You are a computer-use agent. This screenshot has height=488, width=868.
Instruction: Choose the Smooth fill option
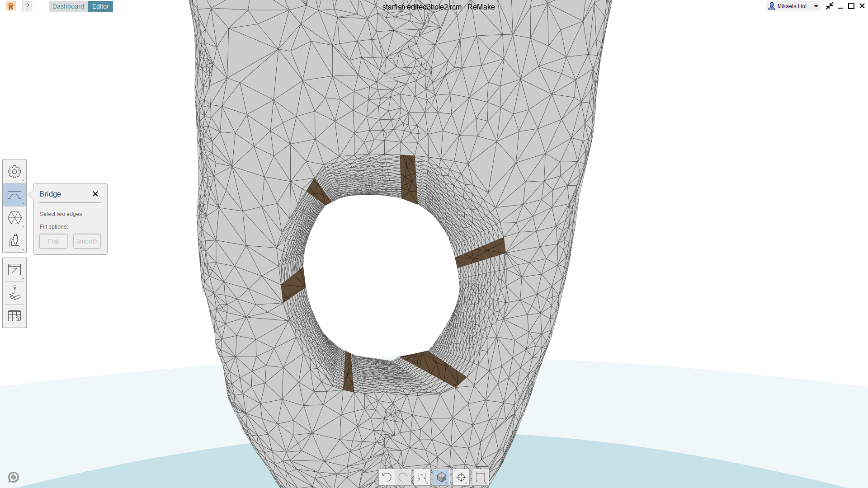87,241
